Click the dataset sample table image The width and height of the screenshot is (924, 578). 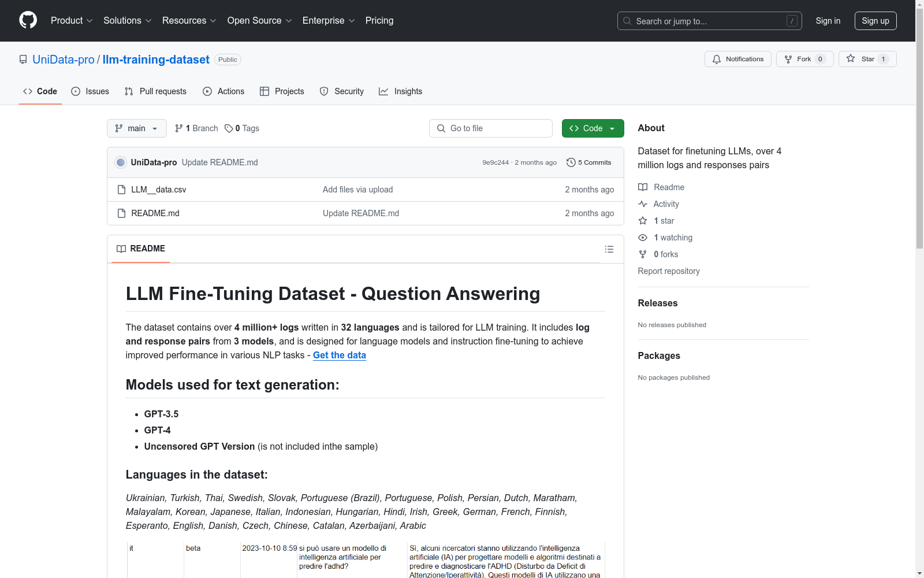point(366,560)
